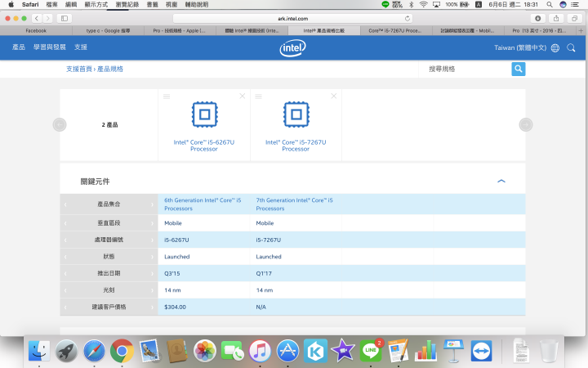Open Google Chrome from the Dock

pos(122,351)
